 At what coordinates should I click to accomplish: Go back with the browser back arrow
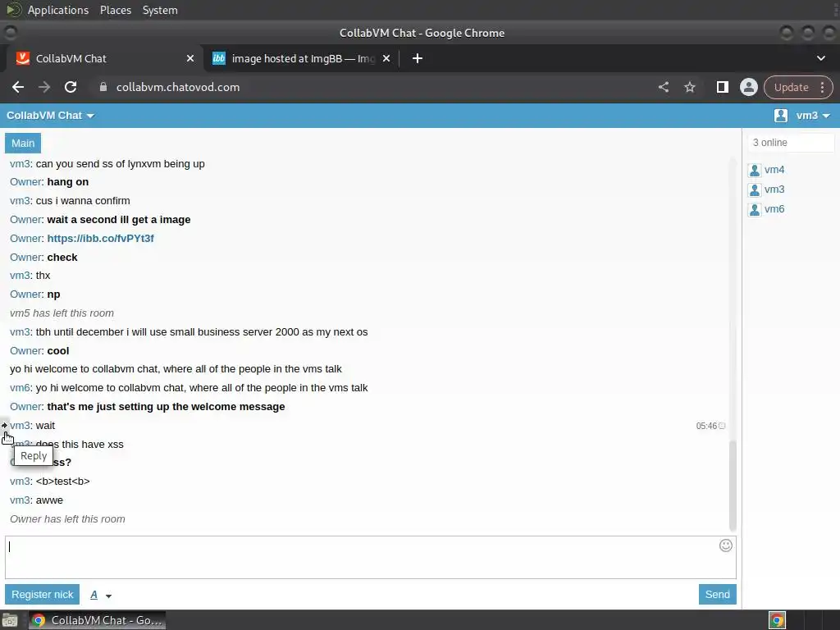coord(18,87)
